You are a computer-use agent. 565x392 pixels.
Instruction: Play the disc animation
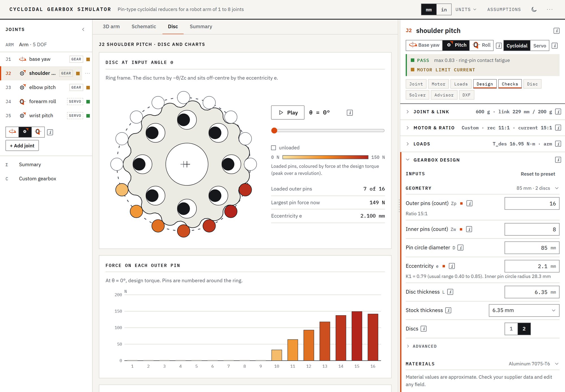pyautogui.click(x=288, y=113)
